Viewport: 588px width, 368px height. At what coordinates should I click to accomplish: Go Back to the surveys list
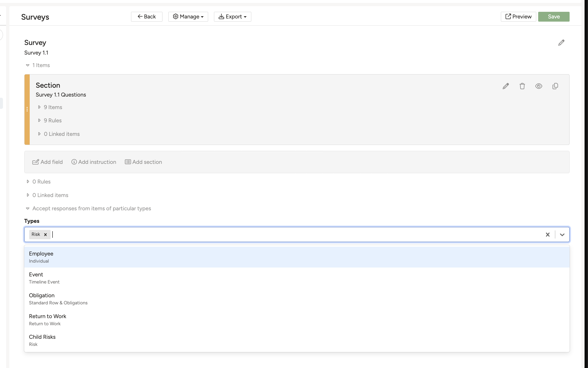pos(147,17)
